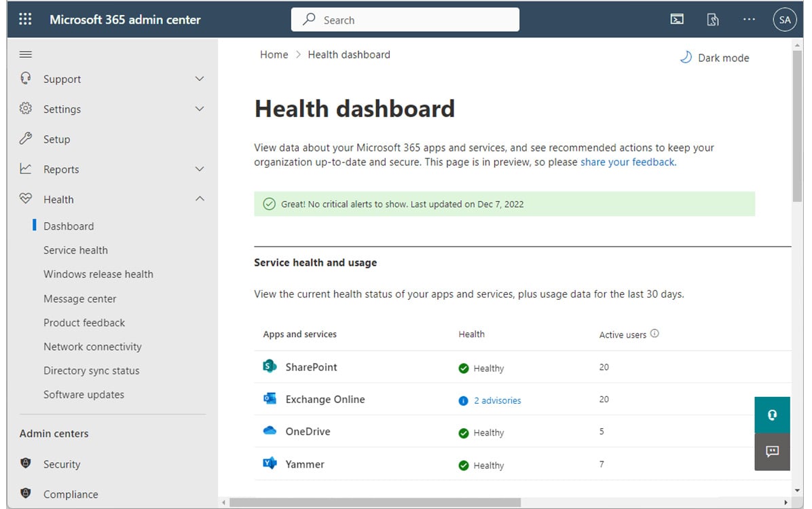Select Dashboard under Health

(x=69, y=226)
